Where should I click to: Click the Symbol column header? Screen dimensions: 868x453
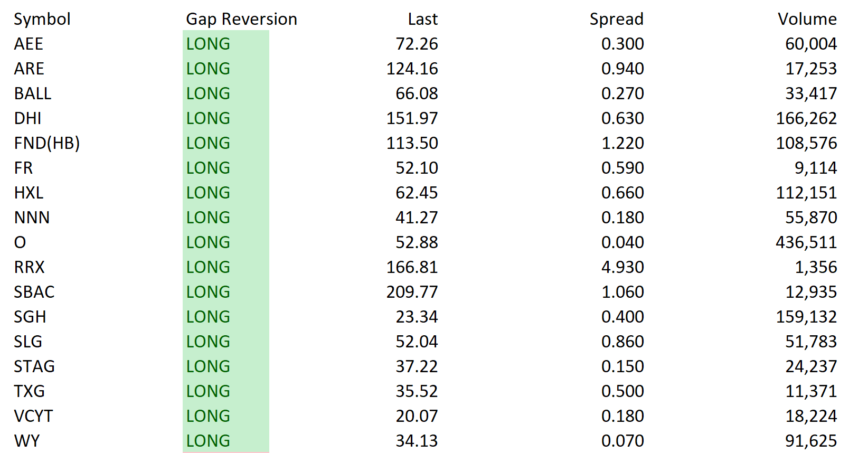[42, 19]
